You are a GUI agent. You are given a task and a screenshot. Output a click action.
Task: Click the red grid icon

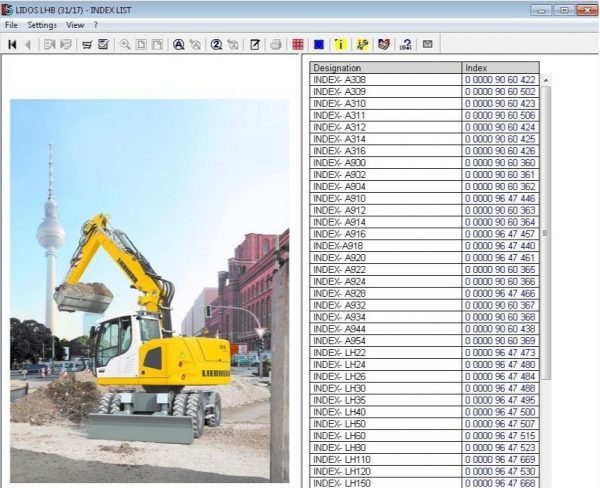298,44
